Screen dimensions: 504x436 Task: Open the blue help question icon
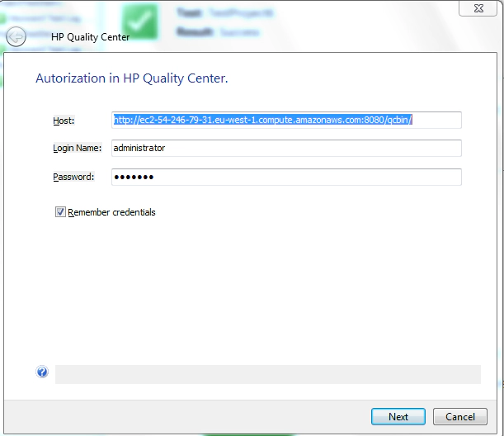pos(42,372)
